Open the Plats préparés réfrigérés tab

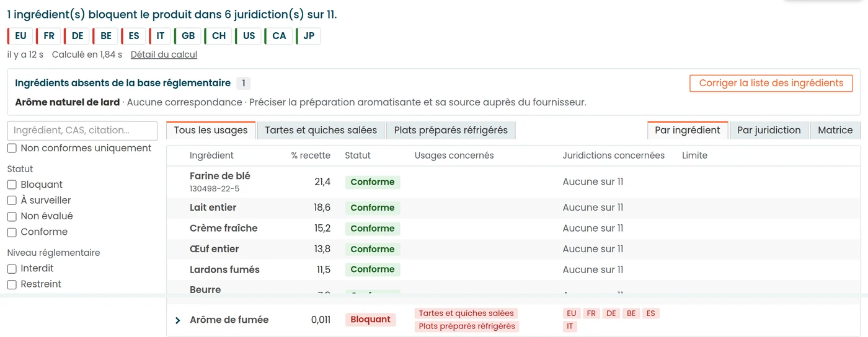tap(451, 130)
